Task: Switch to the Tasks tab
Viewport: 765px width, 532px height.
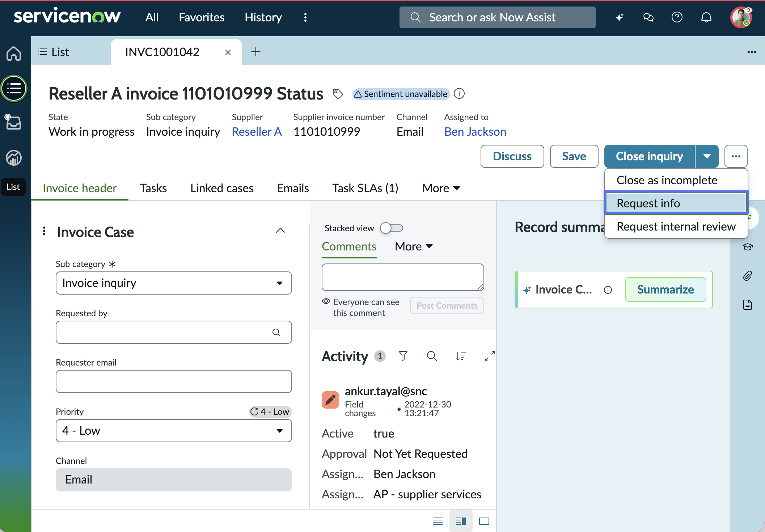Action: [153, 188]
